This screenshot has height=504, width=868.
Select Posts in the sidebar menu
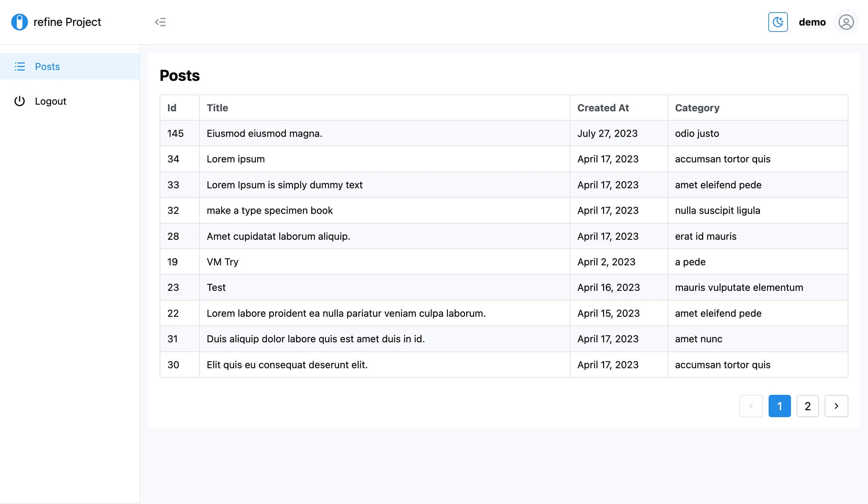pyautogui.click(x=47, y=66)
